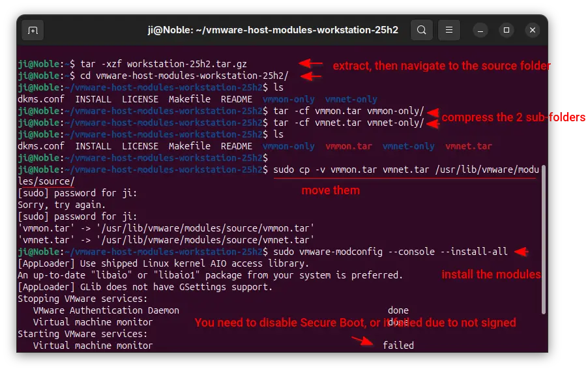Click the "failed" status text
Viewport: 588px width, 371px height.
pos(398,346)
